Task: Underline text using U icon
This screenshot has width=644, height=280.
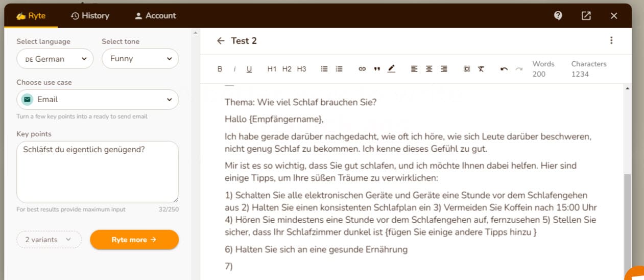Action: [249, 69]
